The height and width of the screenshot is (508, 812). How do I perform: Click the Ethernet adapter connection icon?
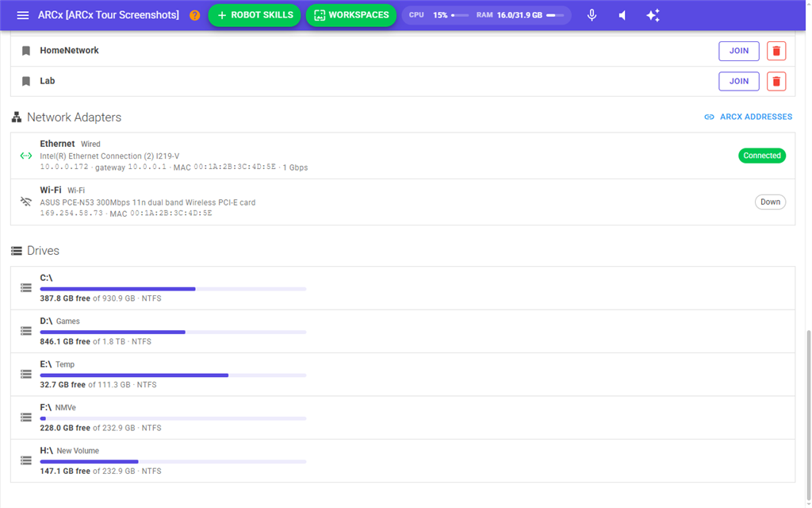26,156
